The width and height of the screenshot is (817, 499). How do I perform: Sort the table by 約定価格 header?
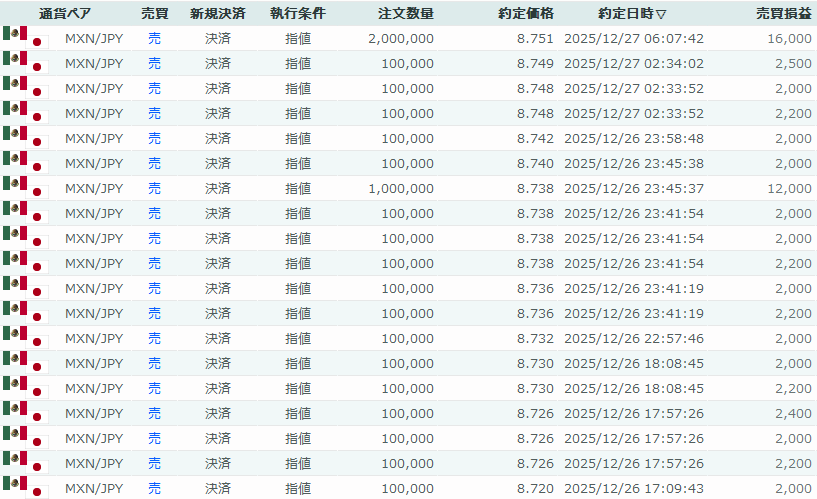point(525,14)
